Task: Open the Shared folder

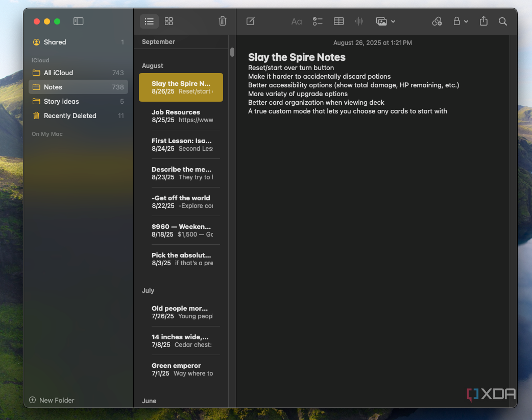Action: coord(79,42)
